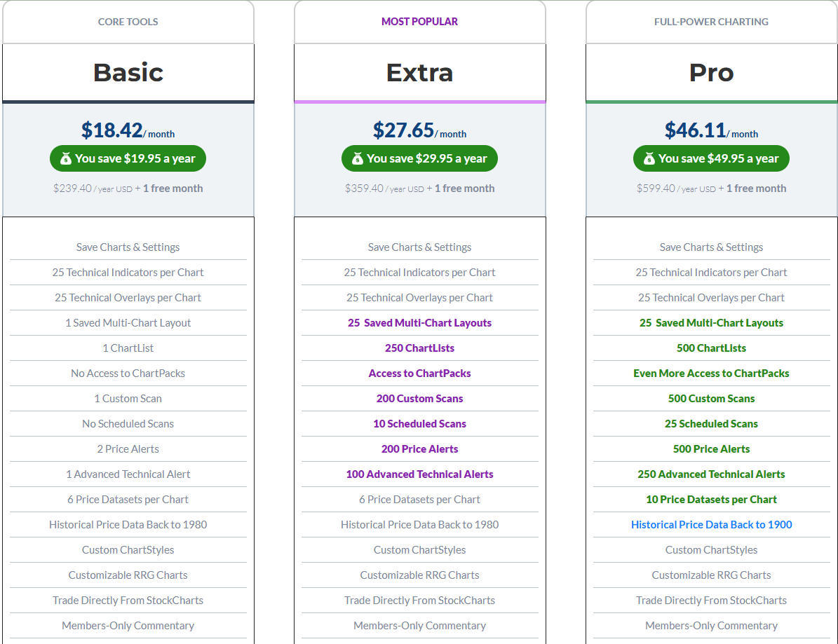The height and width of the screenshot is (644, 838).
Task: Select 'Access to ChartPacks' under Extra plan
Action: (x=419, y=373)
